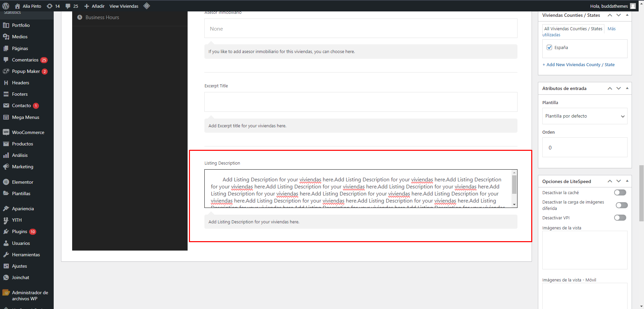The image size is (644, 309).
Task: Open the Asesor inmobiliario None selector
Action: (x=361, y=29)
